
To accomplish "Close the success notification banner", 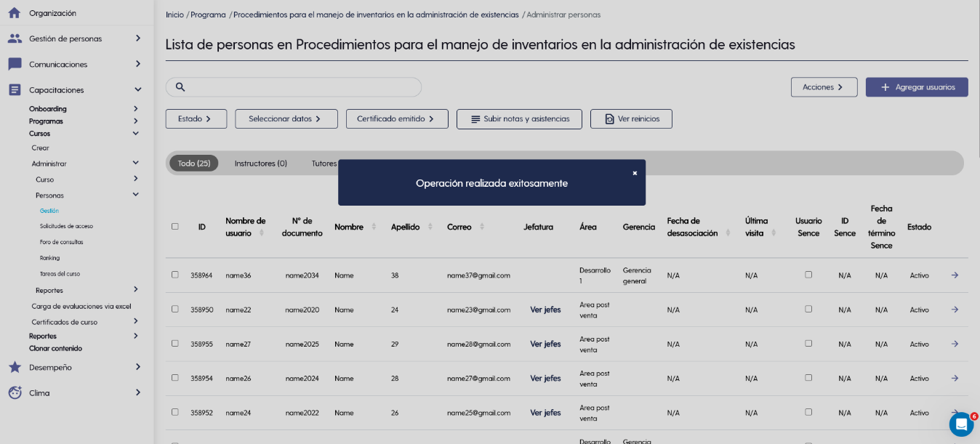I will 635,173.
